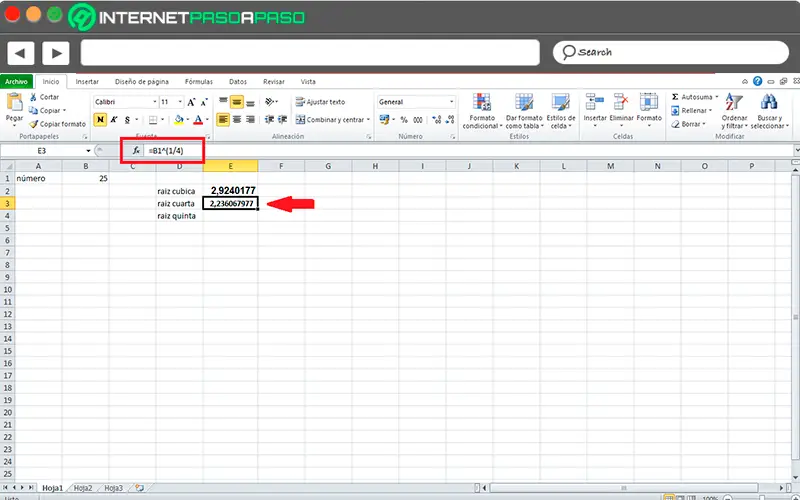Toggle bottom vertical alignment

250,102
